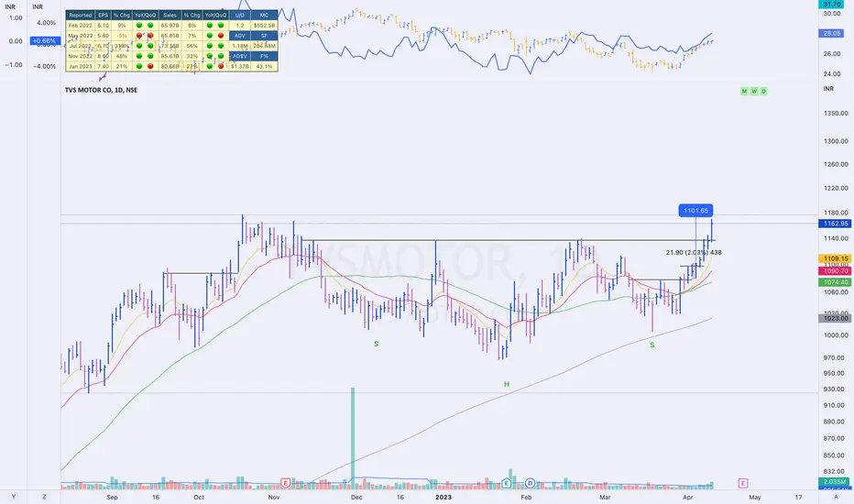The image size is (854, 504).
Task: Click the Nov 2022 row label
Action: point(81,56)
